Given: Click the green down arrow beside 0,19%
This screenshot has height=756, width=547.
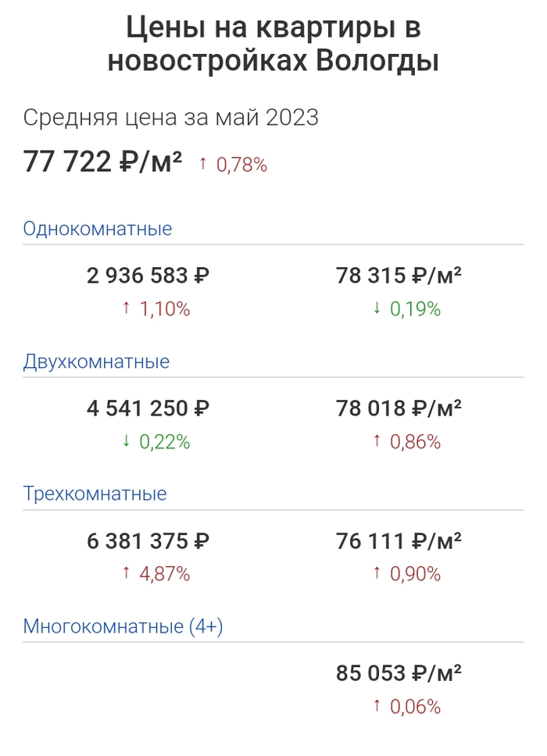Looking at the screenshot, I should pyautogui.click(x=377, y=308).
